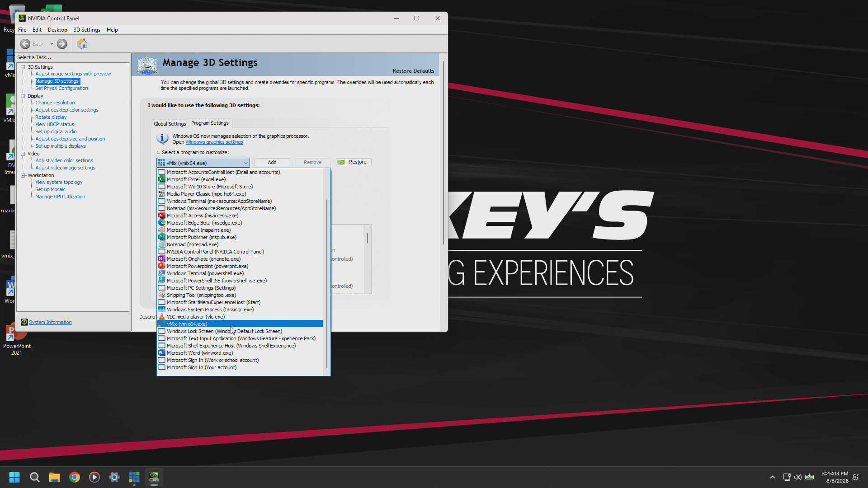Open Set PhysX Configuration task

[x=61, y=88]
